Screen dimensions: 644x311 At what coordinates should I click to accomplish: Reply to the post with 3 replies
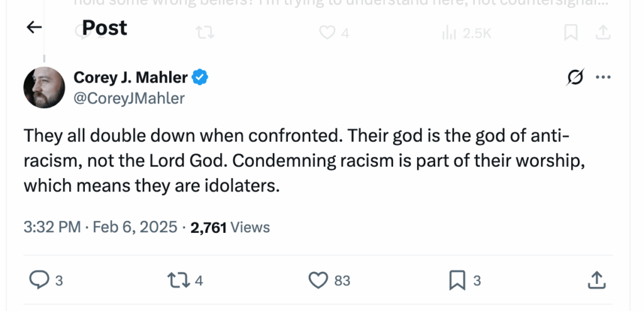click(39, 280)
